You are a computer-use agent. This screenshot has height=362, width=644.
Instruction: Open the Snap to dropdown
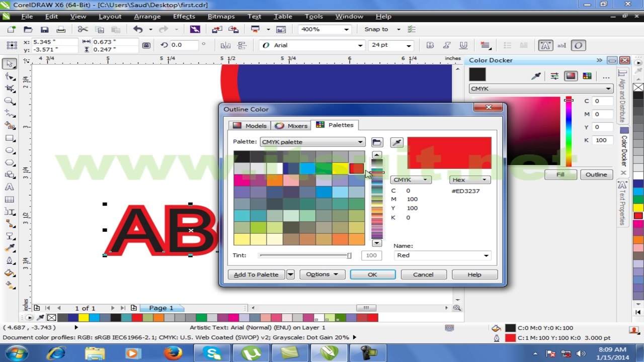(398, 30)
